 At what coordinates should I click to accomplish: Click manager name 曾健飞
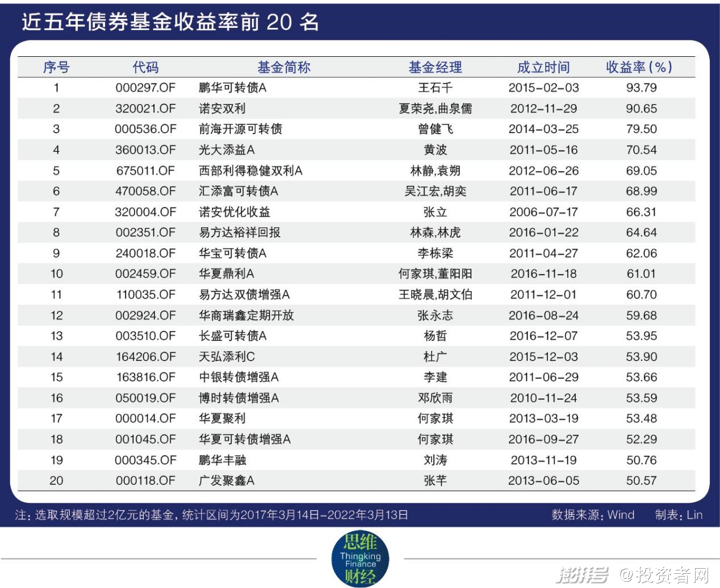436,129
